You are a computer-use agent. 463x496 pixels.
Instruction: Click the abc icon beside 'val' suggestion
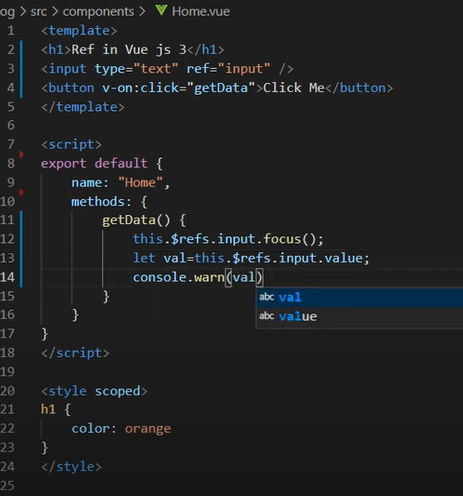tap(267, 297)
